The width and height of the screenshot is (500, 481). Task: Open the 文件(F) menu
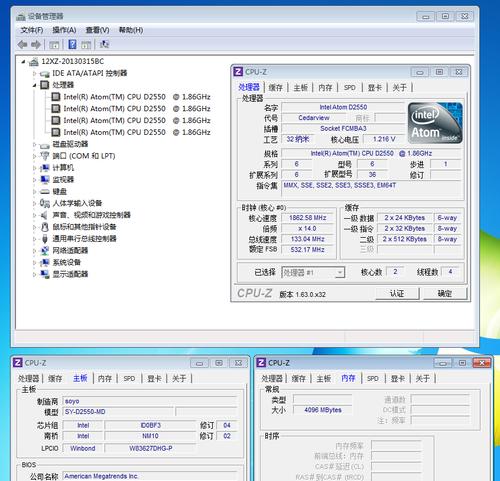click(x=32, y=30)
